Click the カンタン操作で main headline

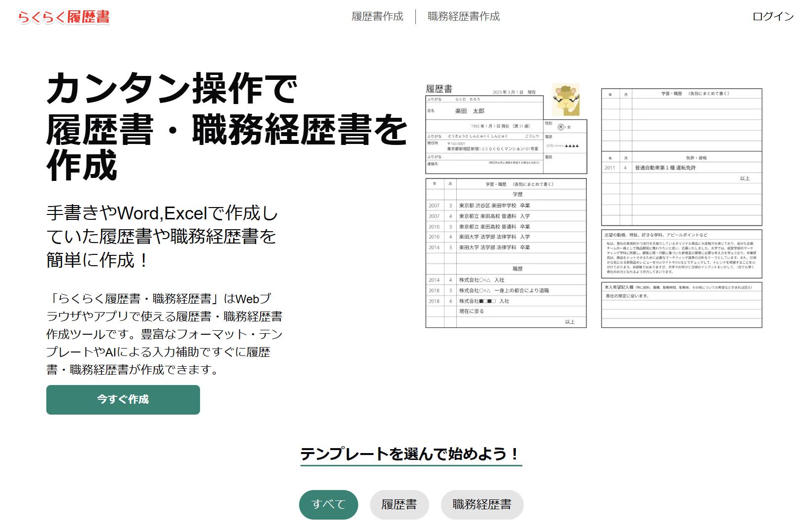172,89
